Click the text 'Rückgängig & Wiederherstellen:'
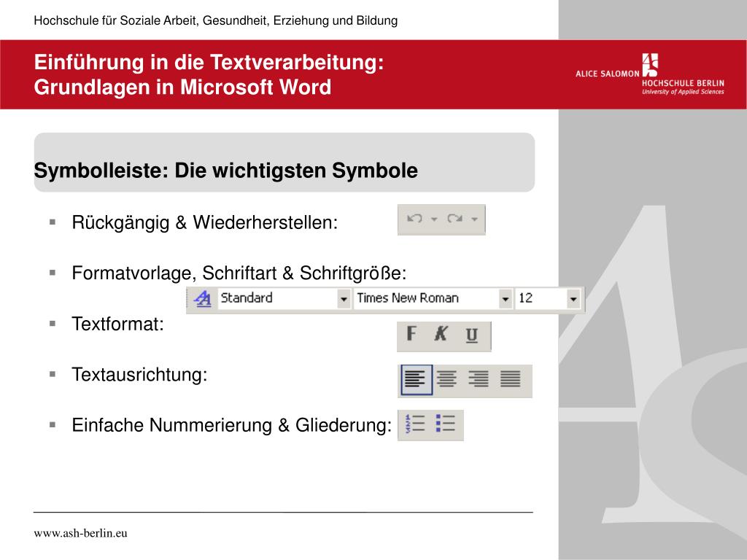Viewport: 747px width, 560px height. (x=205, y=222)
